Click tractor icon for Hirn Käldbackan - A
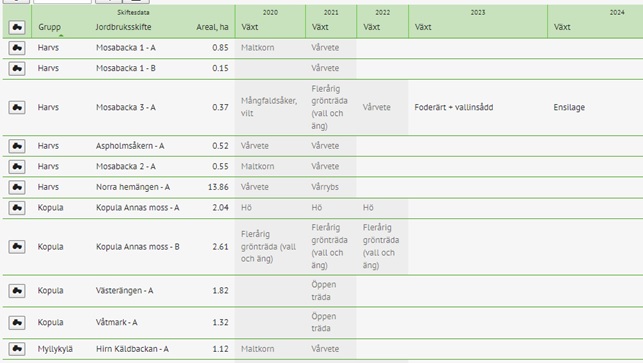The height and width of the screenshot is (363, 643). click(17, 349)
